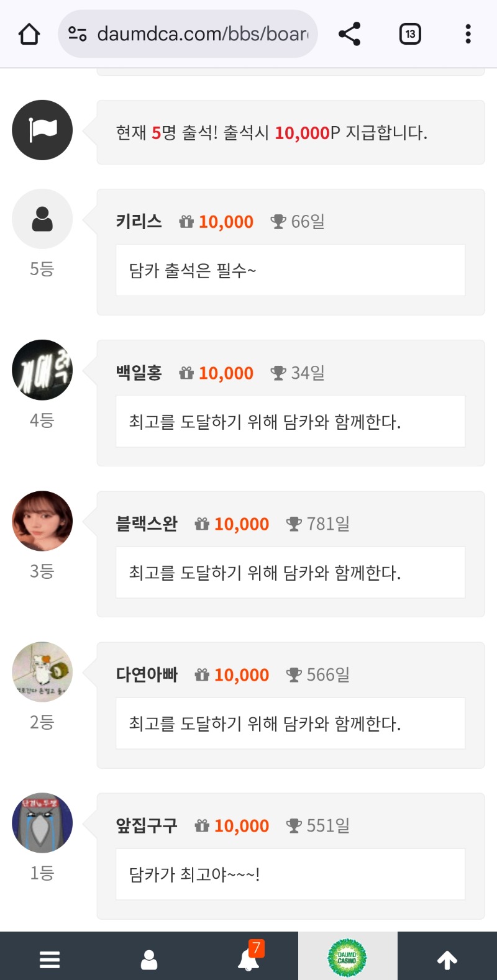Image resolution: width=497 pixels, height=980 pixels.
Task: Open user 블랙스완's name link
Action: pos(147,524)
